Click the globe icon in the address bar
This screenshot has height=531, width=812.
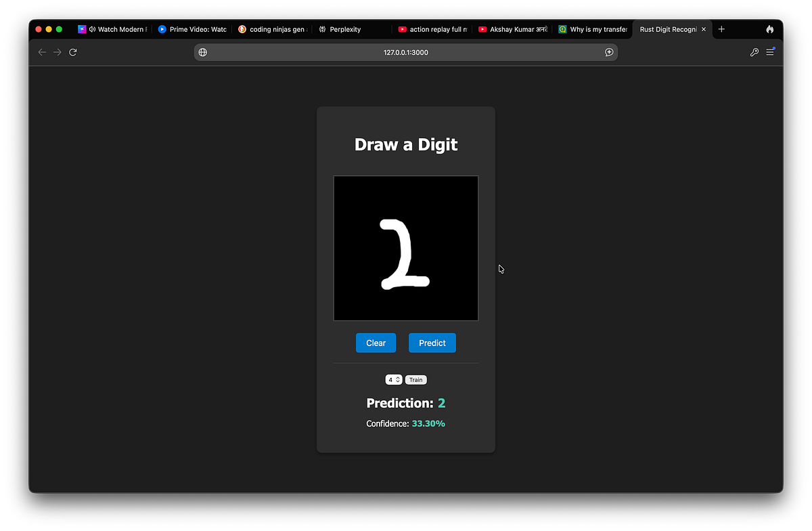point(202,51)
